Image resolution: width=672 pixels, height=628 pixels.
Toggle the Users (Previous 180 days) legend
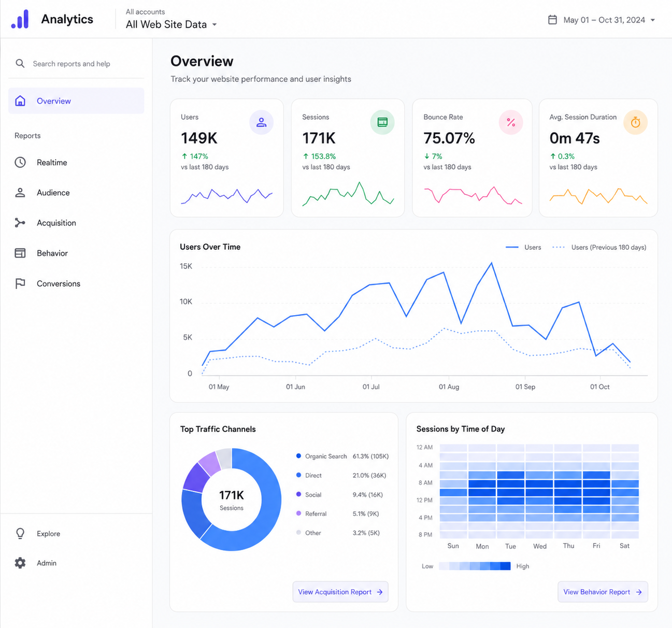pyautogui.click(x=599, y=248)
